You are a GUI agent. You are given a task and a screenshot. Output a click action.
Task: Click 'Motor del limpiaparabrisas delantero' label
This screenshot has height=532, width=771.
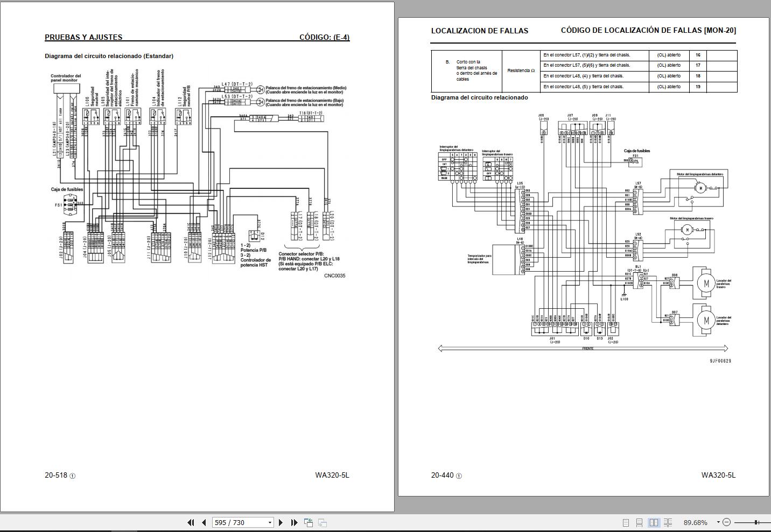[700, 174]
